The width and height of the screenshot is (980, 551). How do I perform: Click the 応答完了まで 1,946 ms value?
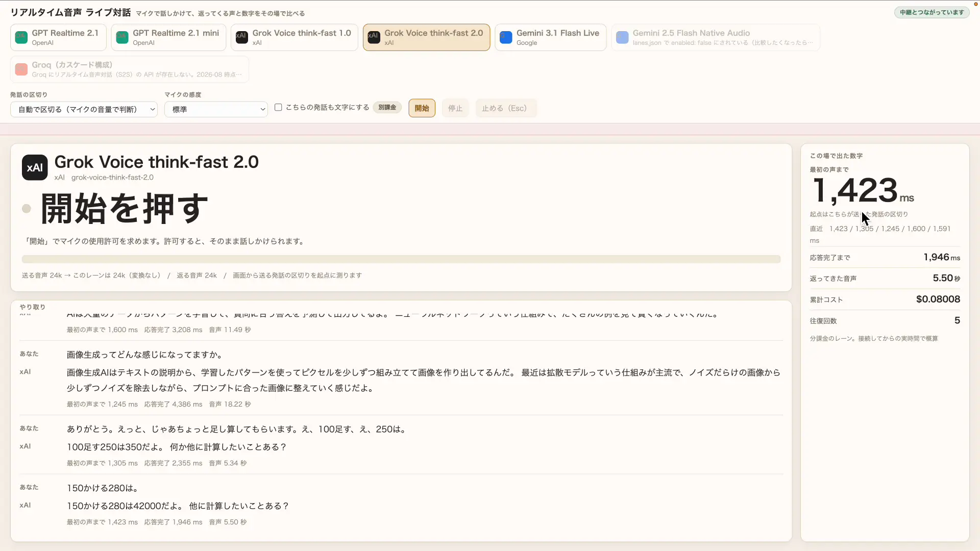click(942, 257)
